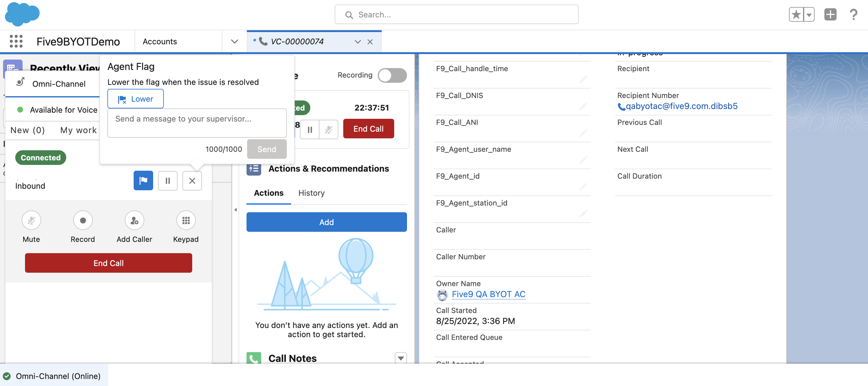Open the Accounts navigation tab

click(160, 42)
